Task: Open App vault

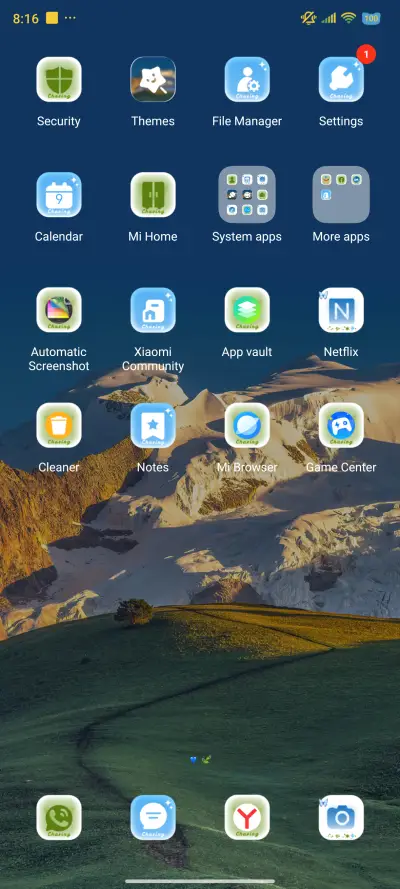Action: [247, 310]
